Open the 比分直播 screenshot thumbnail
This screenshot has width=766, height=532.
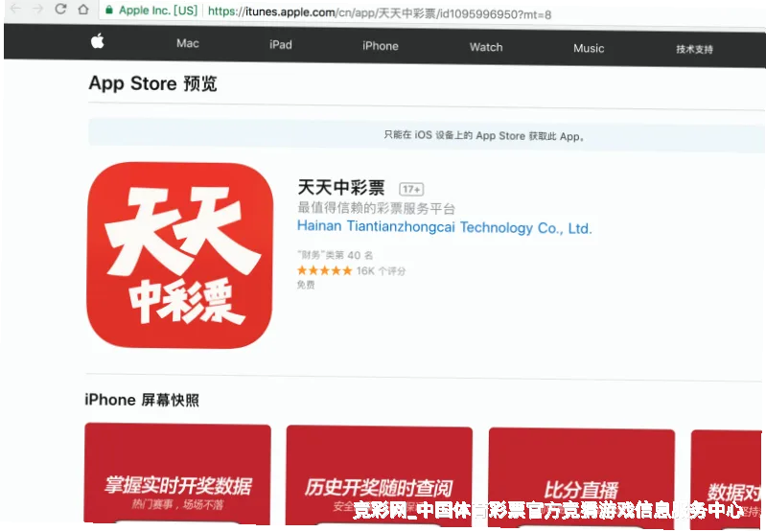point(581,477)
